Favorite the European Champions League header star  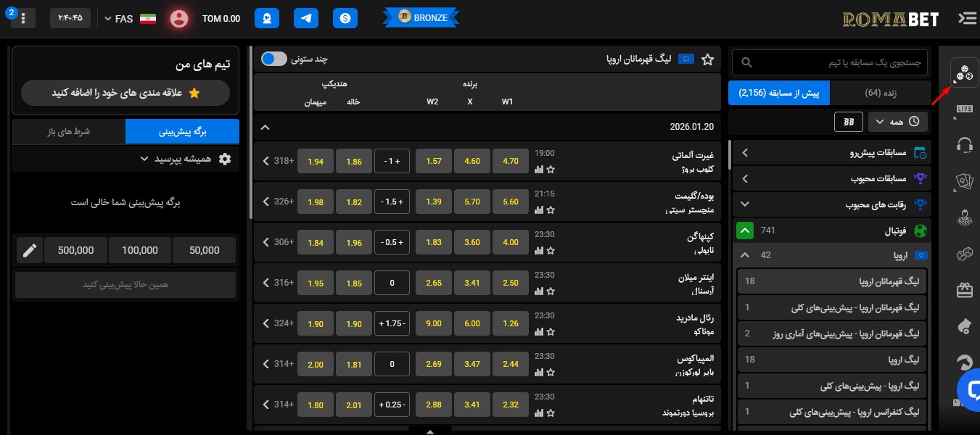(x=708, y=61)
